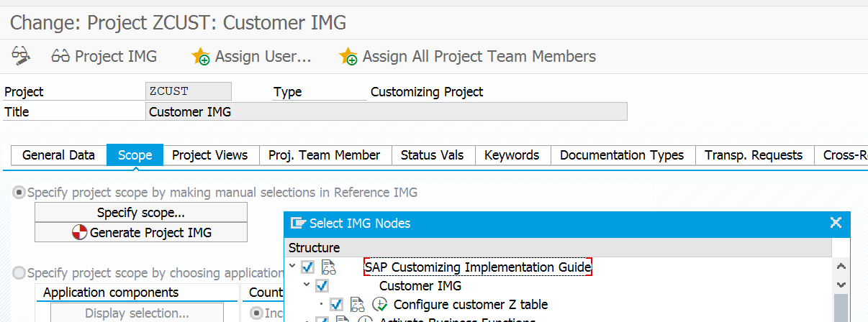Screen dimensions: 868x322
Task: Click the Application components column header
Action: [x=137, y=293]
